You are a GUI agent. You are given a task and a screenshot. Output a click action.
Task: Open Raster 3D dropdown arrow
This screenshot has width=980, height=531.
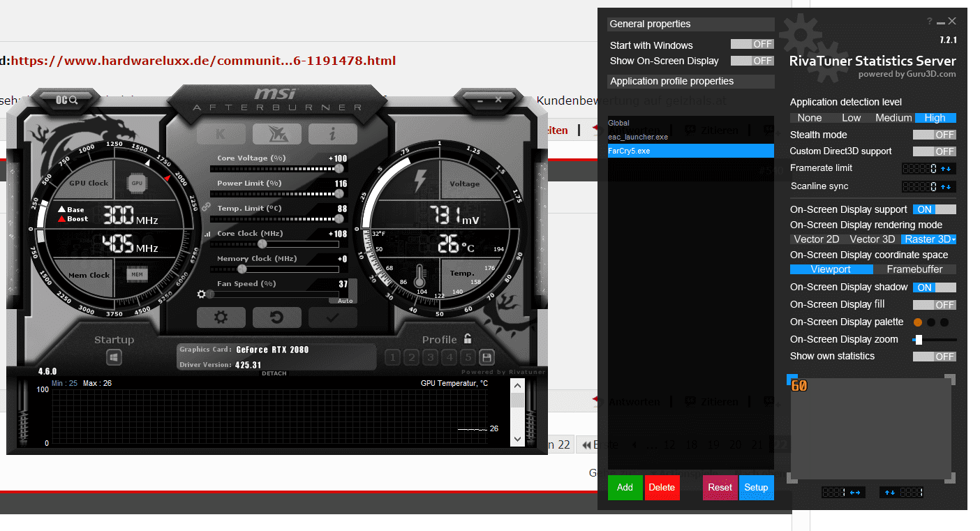coord(953,239)
